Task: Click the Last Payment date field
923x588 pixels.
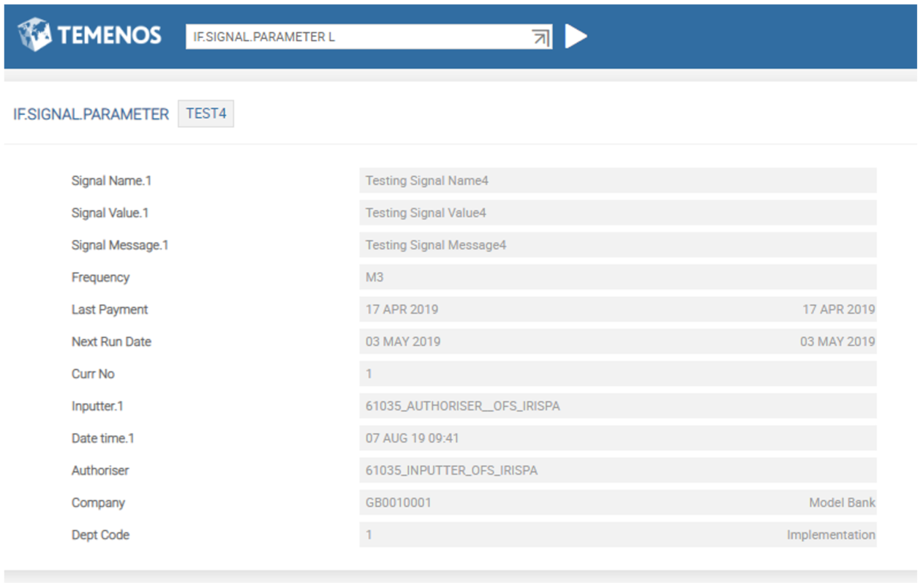Action: [x=617, y=309]
